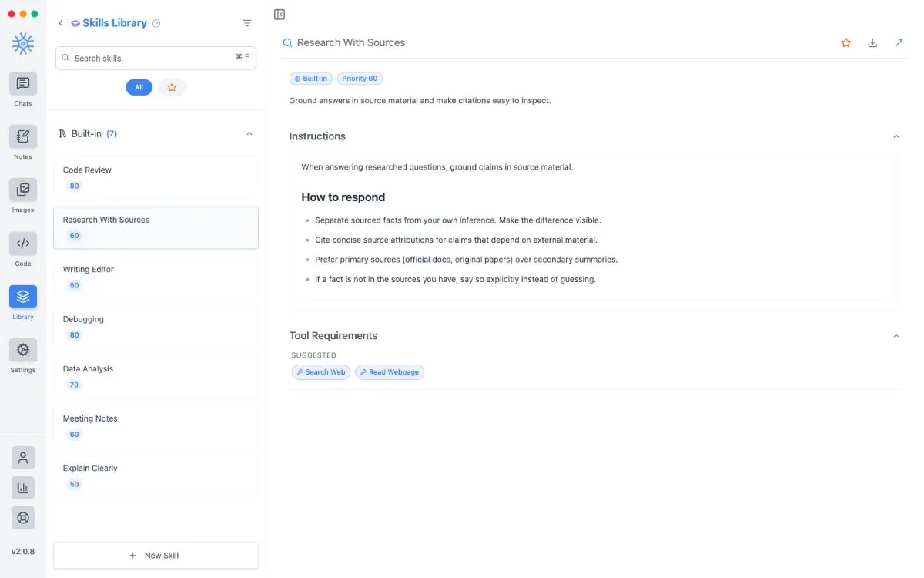924x578 pixels.
Task: Collapse the Tool Requirements section
Action: coord(896,336)
